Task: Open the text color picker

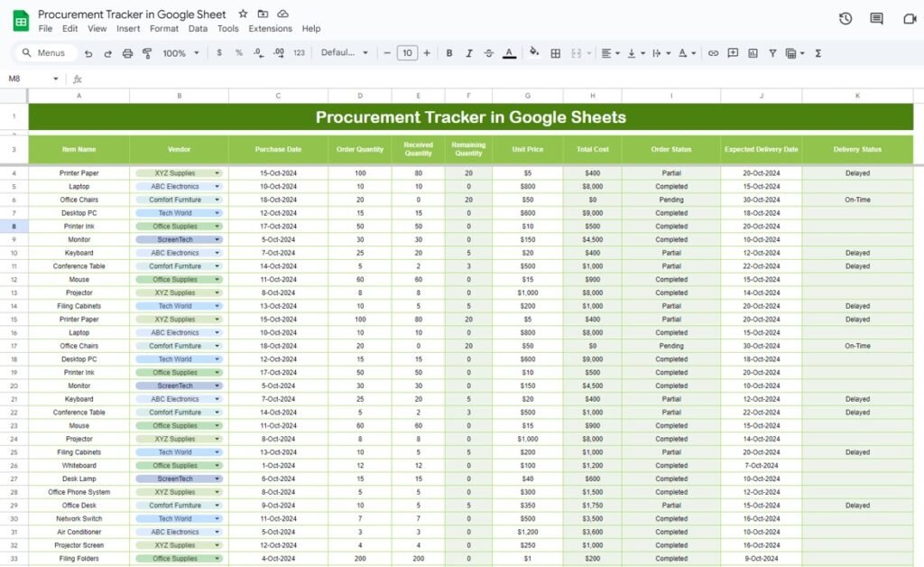Action: pos(508,53)
